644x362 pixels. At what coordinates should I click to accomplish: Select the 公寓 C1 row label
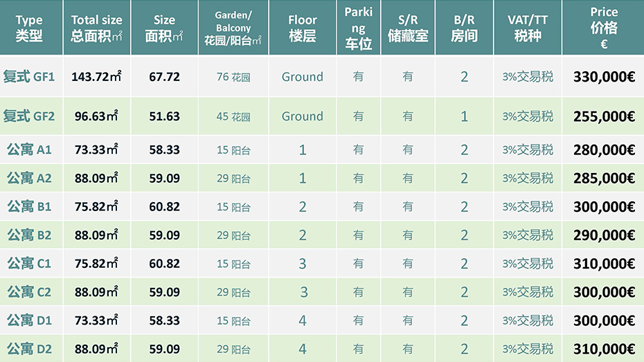[29, 263]
